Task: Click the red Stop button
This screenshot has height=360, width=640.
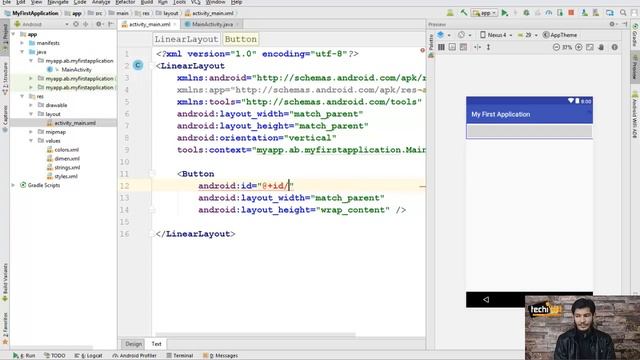Action: (x=571, y=13)
